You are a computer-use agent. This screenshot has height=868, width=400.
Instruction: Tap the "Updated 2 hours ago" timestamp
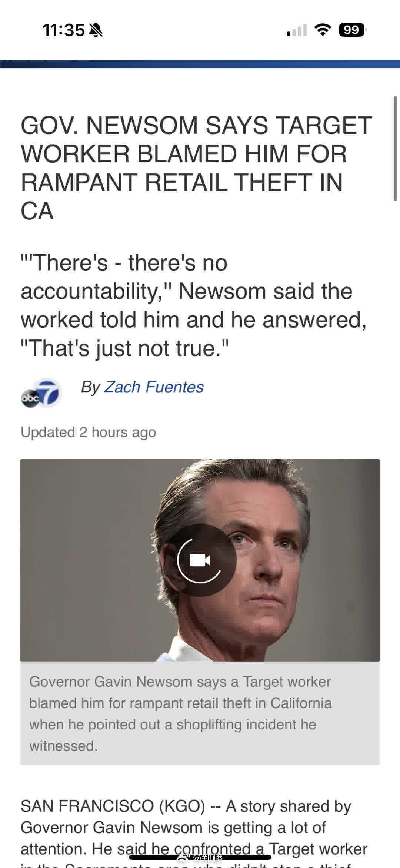[88, 432]
